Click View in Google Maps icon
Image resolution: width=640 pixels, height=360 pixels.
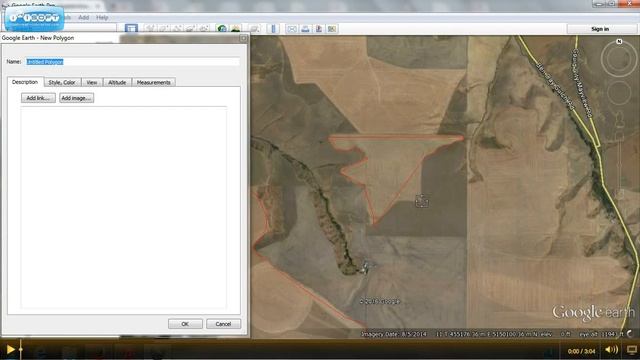tap(332, 29)
